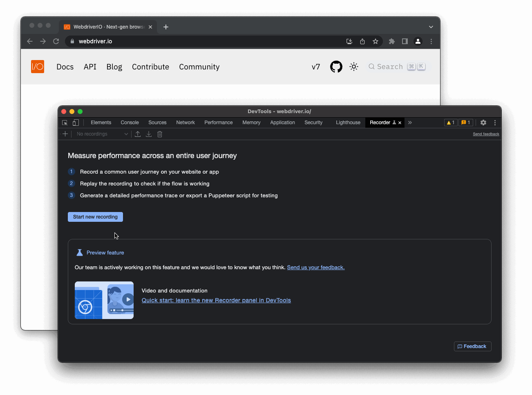The height and width of the screenshot is (395, 532).
Task: Select the WebdriverIO browser tab
Action: click(x=108, y=27)
